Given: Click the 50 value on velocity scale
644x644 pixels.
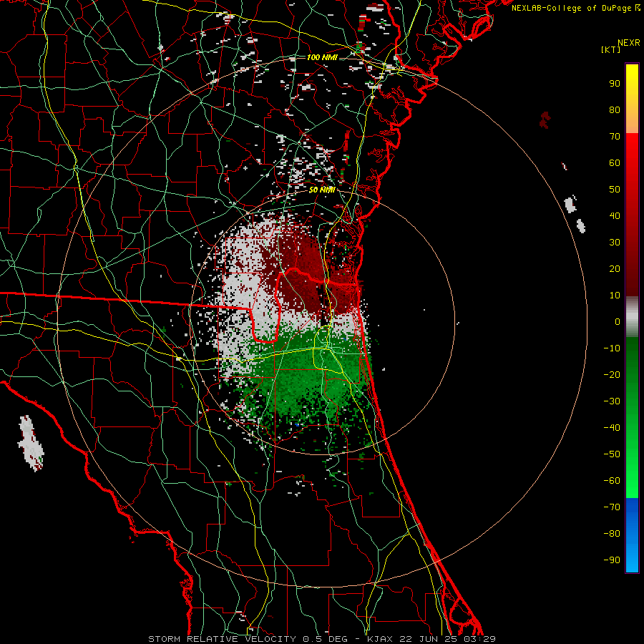Looking at the screenshot, I should [x=615, y=190].
